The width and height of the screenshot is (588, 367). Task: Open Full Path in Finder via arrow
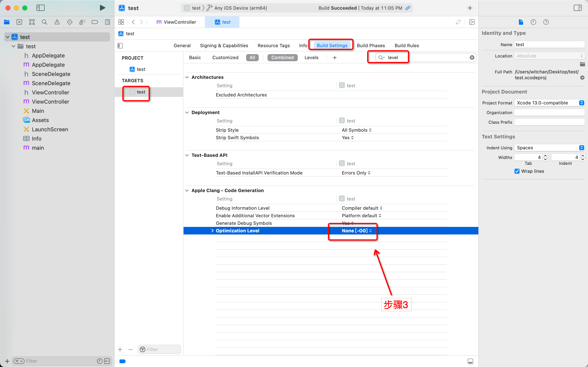tap(582, 78)
